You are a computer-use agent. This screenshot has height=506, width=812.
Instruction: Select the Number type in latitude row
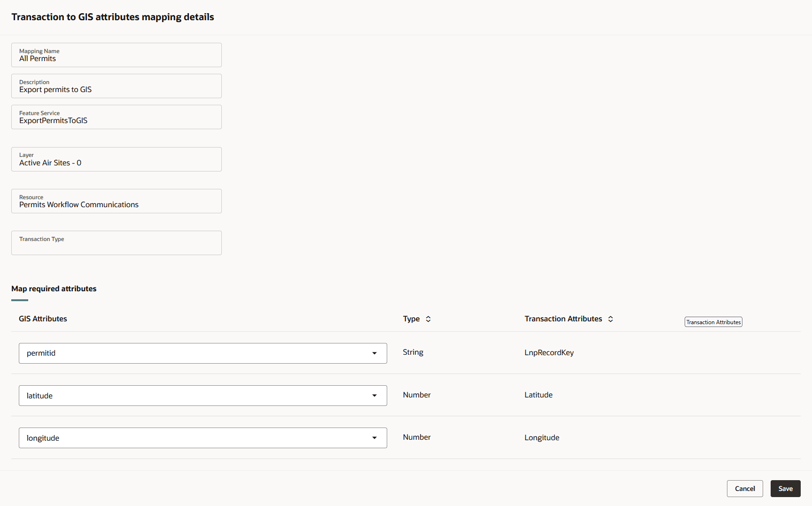(417, 395)
